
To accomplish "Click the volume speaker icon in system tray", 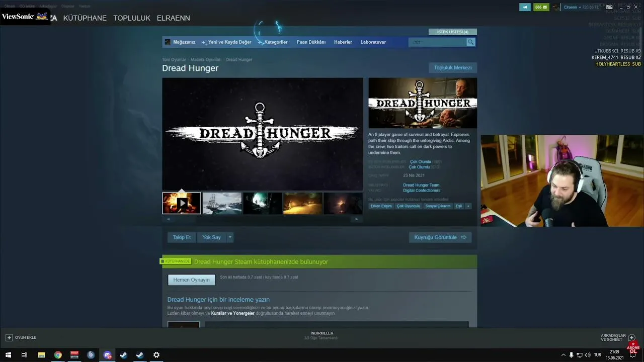I will (587, 355).
